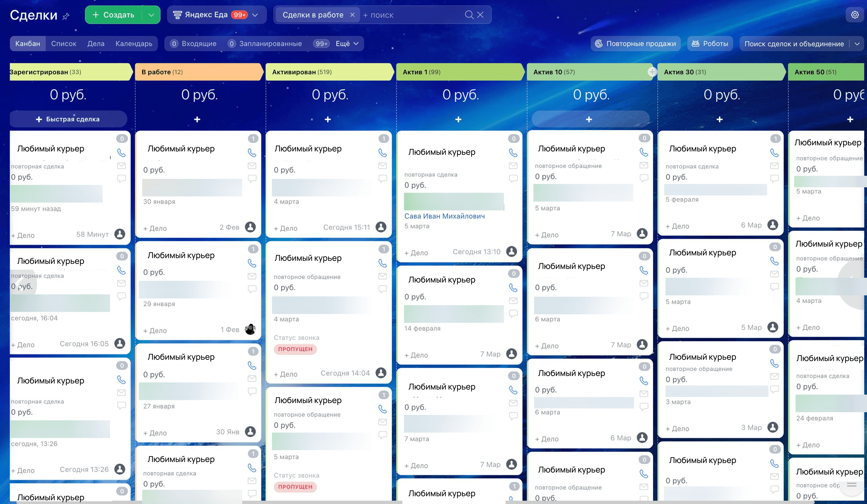Clear the search filter with X icon
Viewport: 867px width, 504px height.
[x=481, y=15]
